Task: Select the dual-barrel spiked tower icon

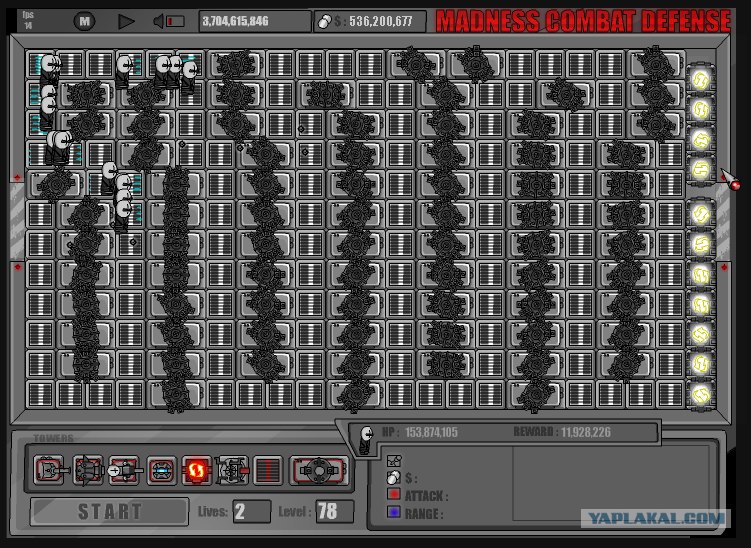Action: [88, 470]
